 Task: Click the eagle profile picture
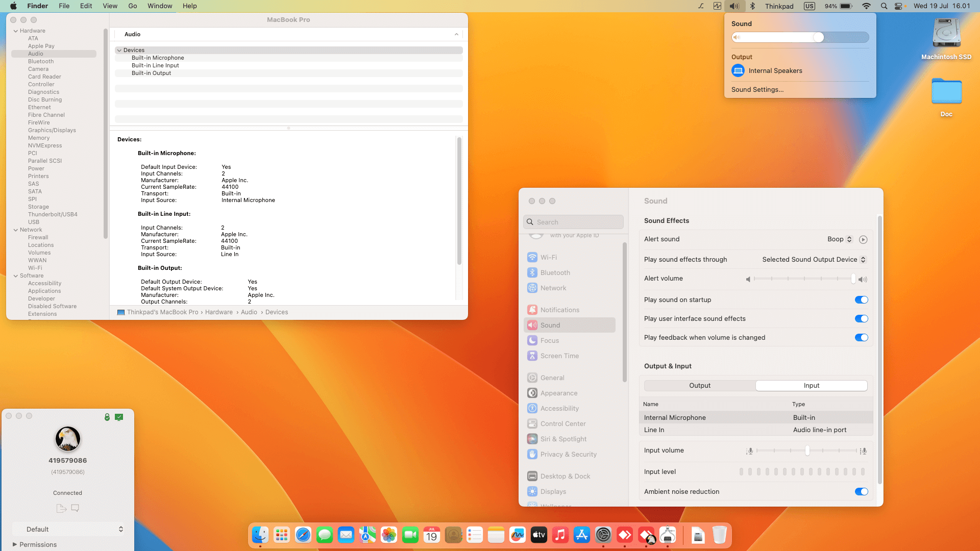pyautogui.click(x=68, y=439)
